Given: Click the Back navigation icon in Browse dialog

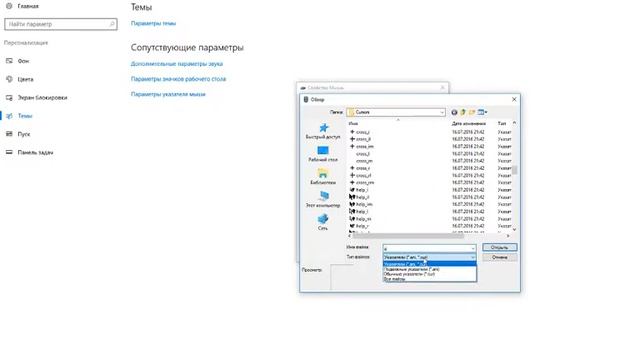Looking at the screenshot, I should [454, 112].
